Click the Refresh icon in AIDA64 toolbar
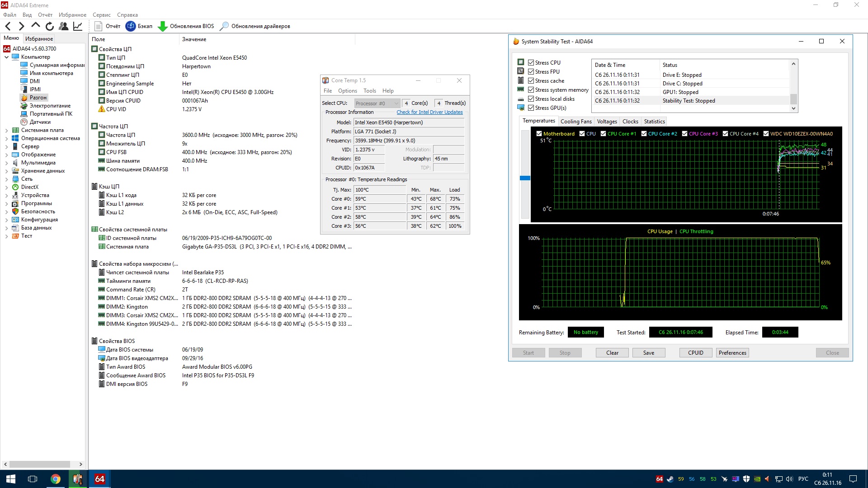Screen dimensions: 868x488 coord(50,26)
